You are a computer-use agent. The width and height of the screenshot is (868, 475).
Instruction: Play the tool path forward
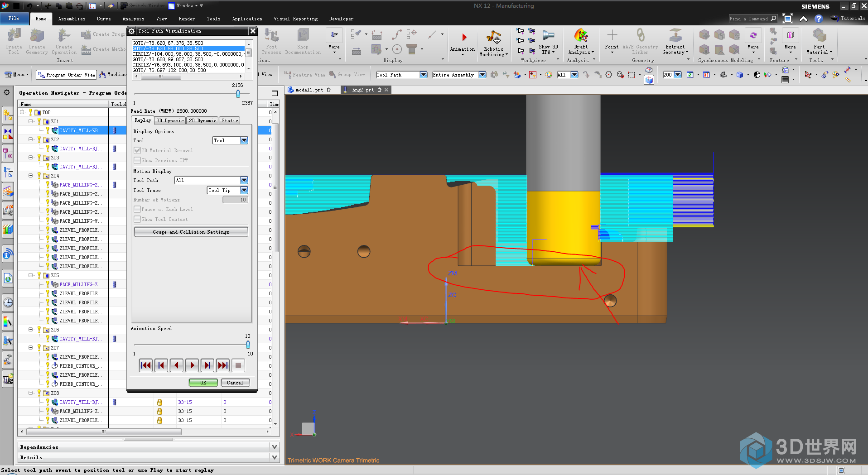[192, 365]
